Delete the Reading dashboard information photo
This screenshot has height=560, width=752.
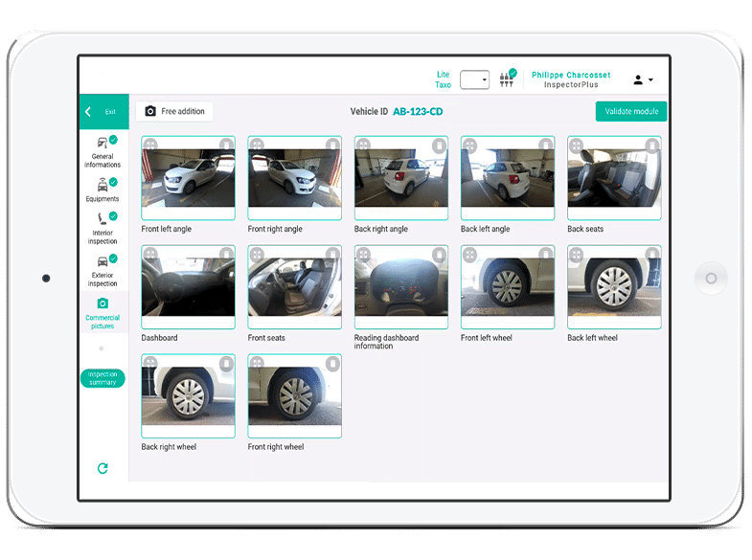(439, 255)
